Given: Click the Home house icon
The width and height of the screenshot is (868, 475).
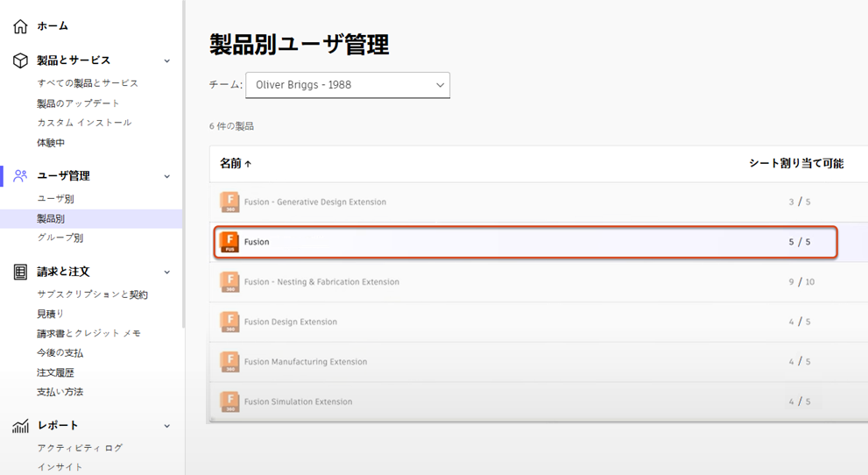Looking at the screenshot, I should click(20, 26).
